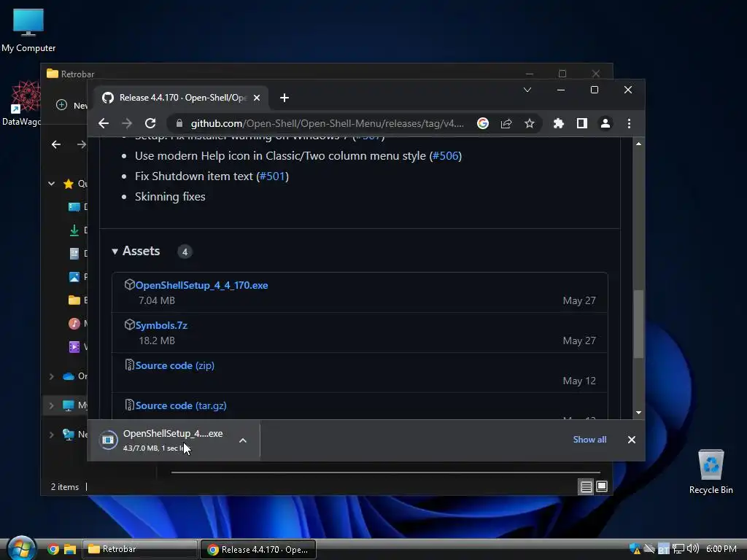Select Videos icon in Explorer sidebar
The width and height of the screenshot is (747, 560).
click(74, 346)
